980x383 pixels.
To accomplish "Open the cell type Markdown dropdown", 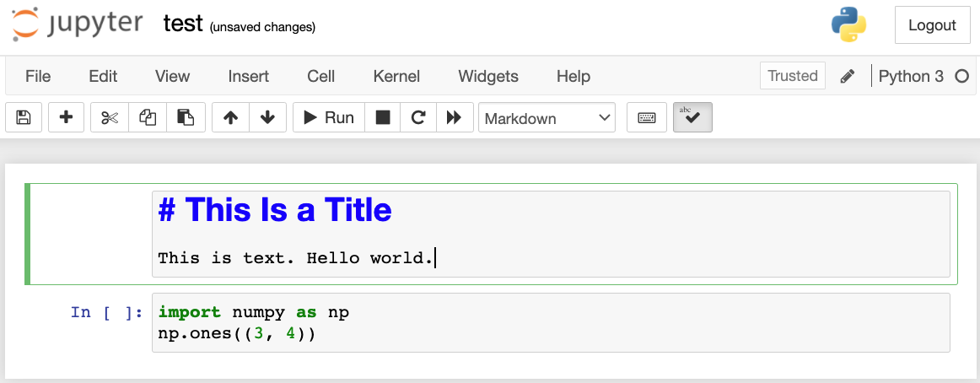I will tap(547, 118).
